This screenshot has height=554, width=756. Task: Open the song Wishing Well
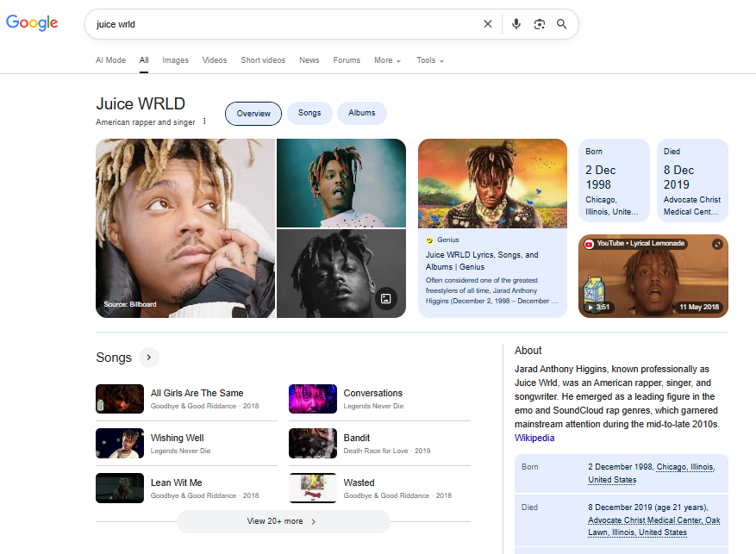177,438
